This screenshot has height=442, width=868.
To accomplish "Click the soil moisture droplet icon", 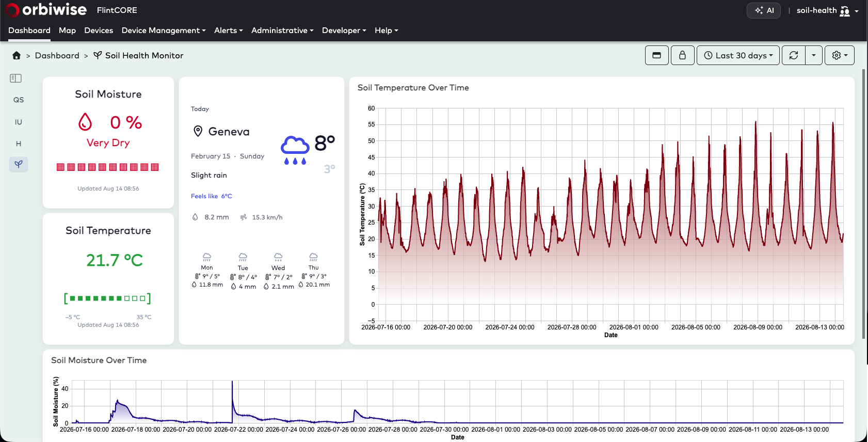I will [85, 122].
